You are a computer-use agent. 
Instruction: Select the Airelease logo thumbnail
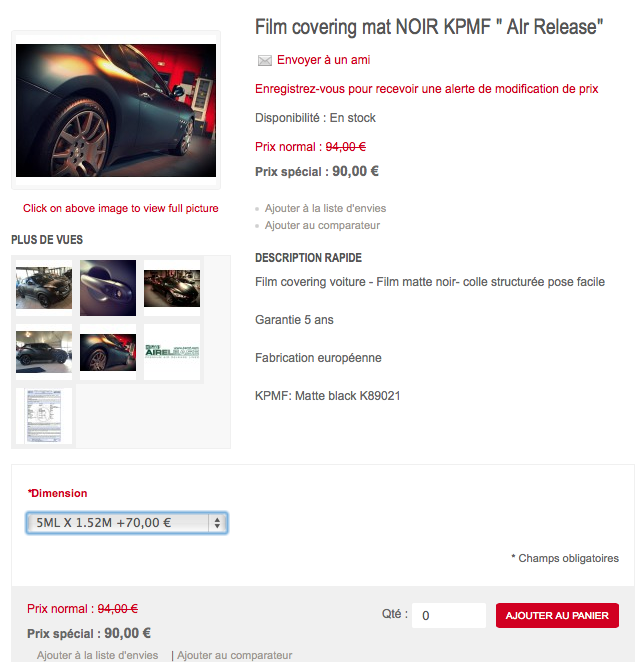click(x=172, y=352)
